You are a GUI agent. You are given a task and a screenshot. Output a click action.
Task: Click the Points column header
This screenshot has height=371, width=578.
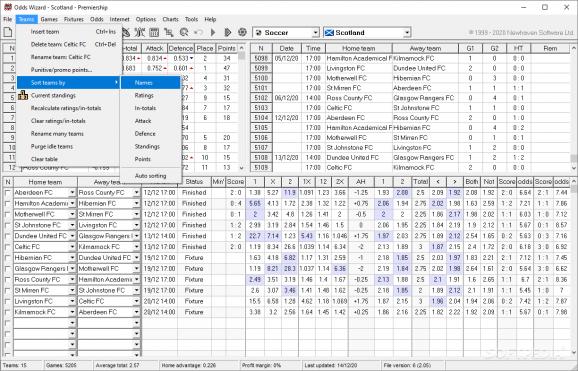226,48
